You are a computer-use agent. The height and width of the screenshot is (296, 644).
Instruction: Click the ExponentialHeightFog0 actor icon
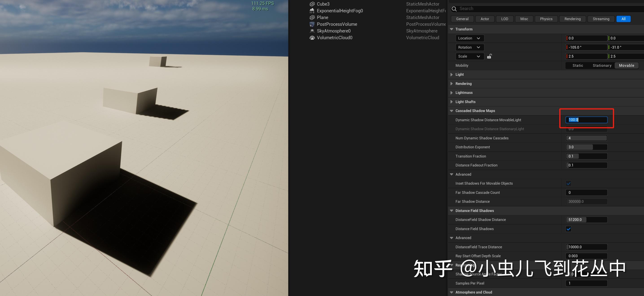(312, 11)
